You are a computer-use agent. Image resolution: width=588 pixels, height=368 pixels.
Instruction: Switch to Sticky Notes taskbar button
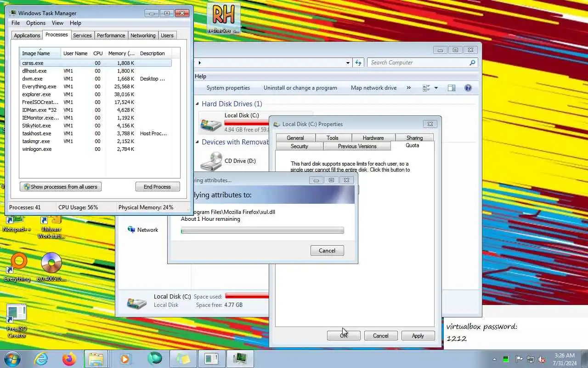pos(183,359)
